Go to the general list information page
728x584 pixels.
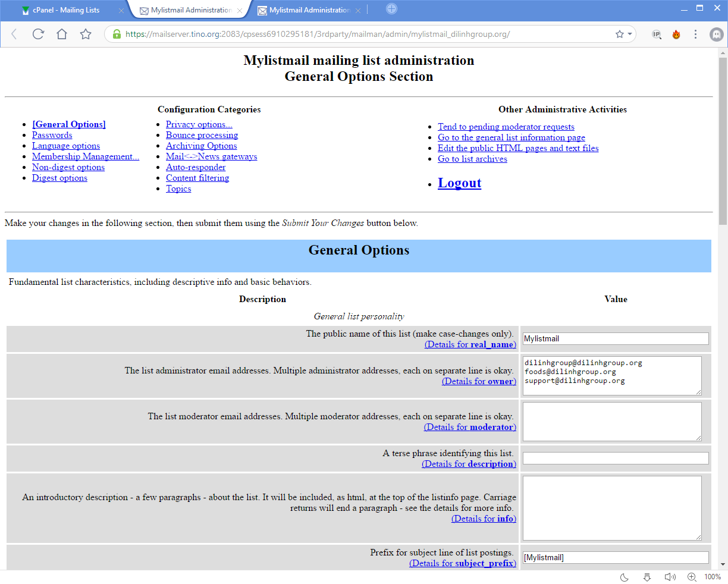tap(512, 137)
